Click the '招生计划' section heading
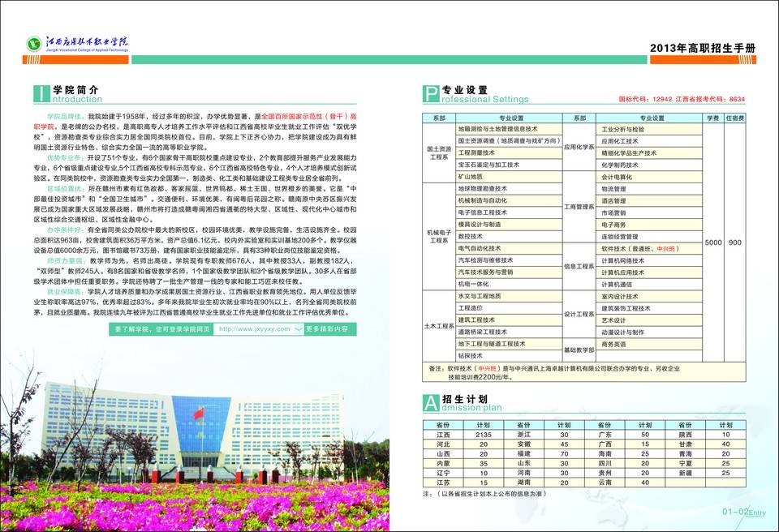The height and width of the screenshot is (532, 779). point(465,399)
